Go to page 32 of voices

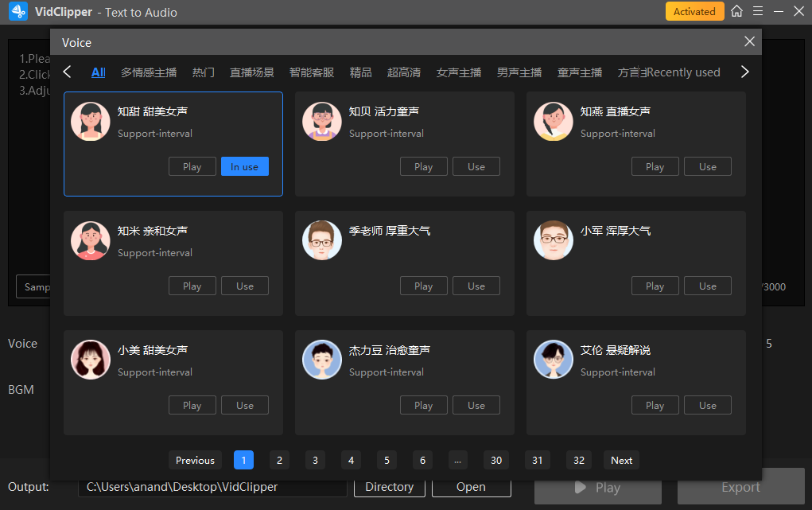click(578, 460)
